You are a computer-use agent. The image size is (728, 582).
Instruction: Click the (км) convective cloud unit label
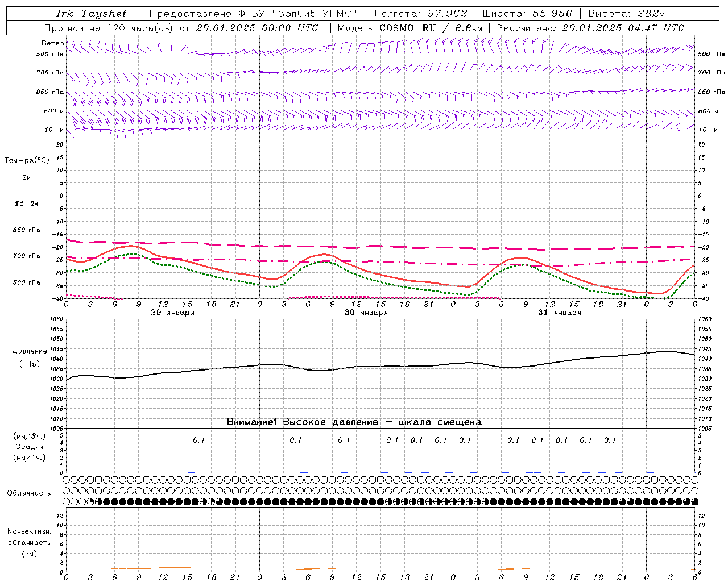click(30, 554)
